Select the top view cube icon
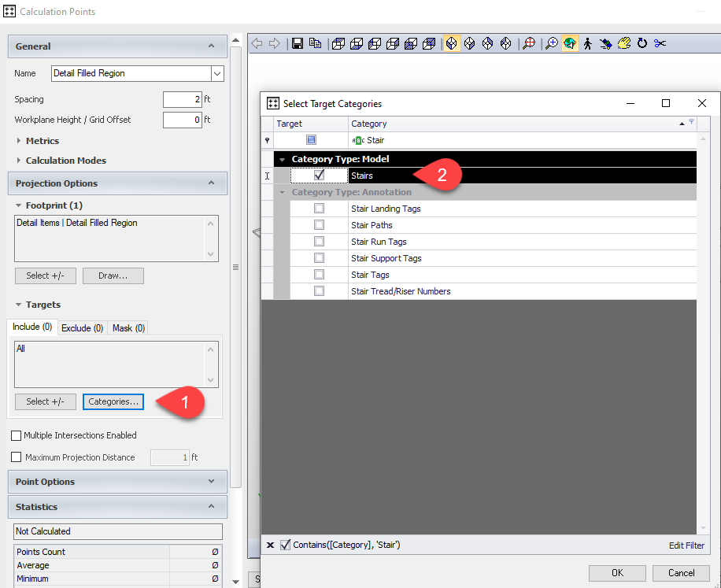This screenshot has height=588, width=721. click(338, 43)
